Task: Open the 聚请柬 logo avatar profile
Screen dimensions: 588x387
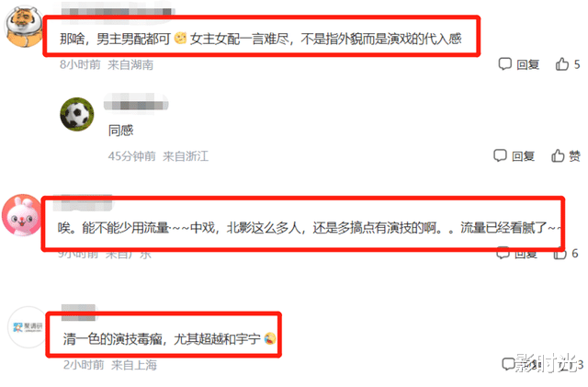Action: 28,327
